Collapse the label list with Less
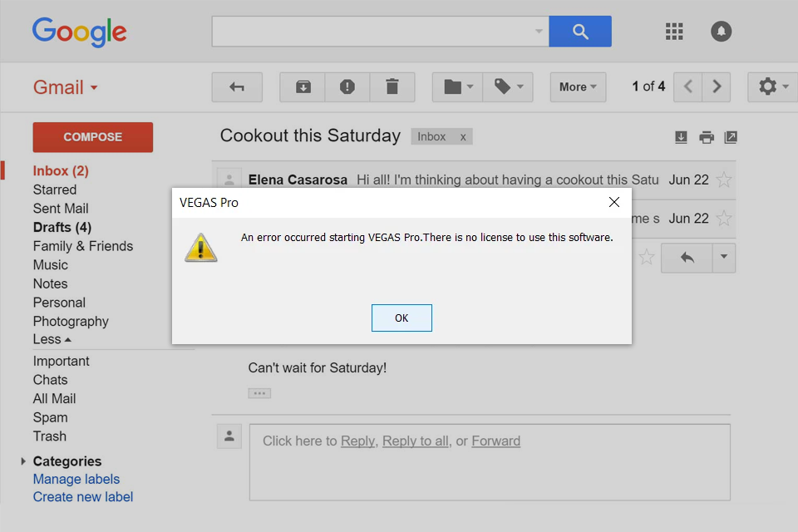Screen dimensions: 798x532 [x=52, y=339]
